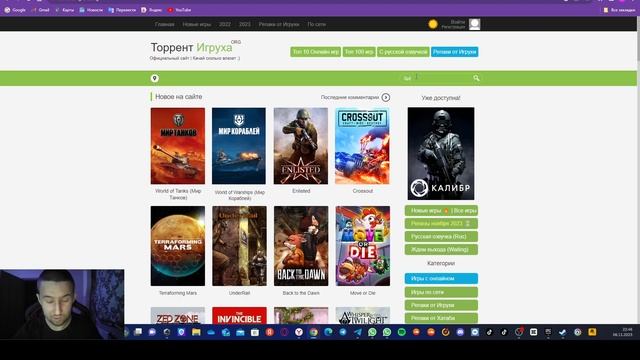The width and height of the screenshot is (640, 360).
Task: Open Ждем выхода (Waiting) sidebar button
Action: (x=441, y=249)
